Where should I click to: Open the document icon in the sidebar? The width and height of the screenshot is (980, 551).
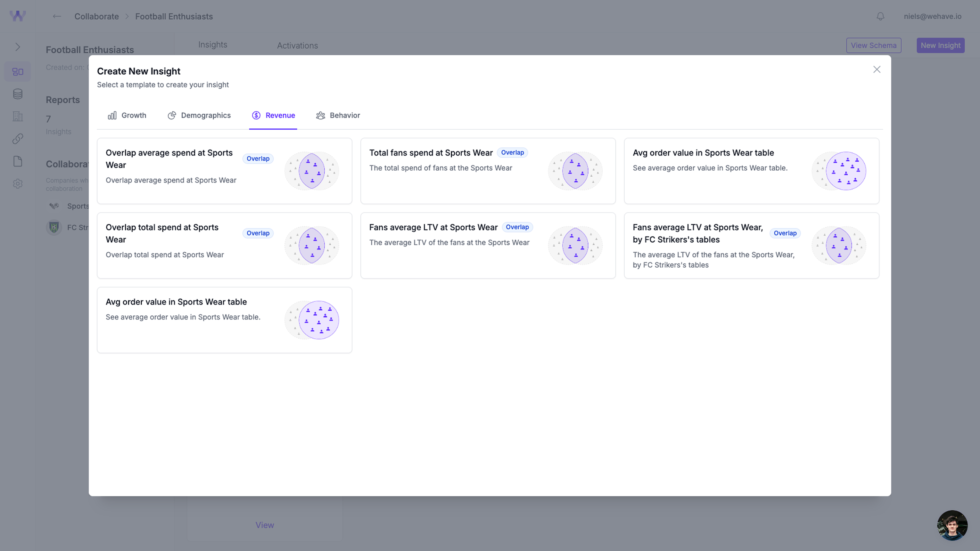click(x=18, y=161)
